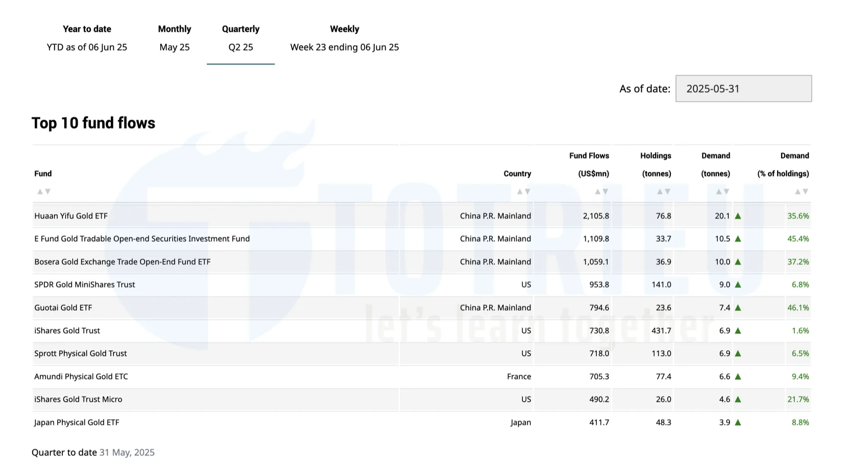The width and height of the screenshot is (868, 470).
Task: Select the Guotai Gold ETF row
Action: [x=422, y=308]
